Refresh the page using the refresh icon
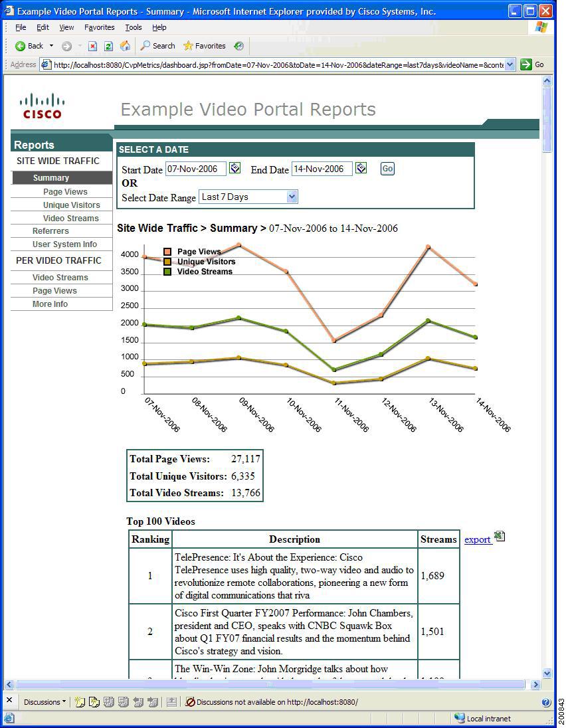 pyautogui.click(x=108, y=46)
